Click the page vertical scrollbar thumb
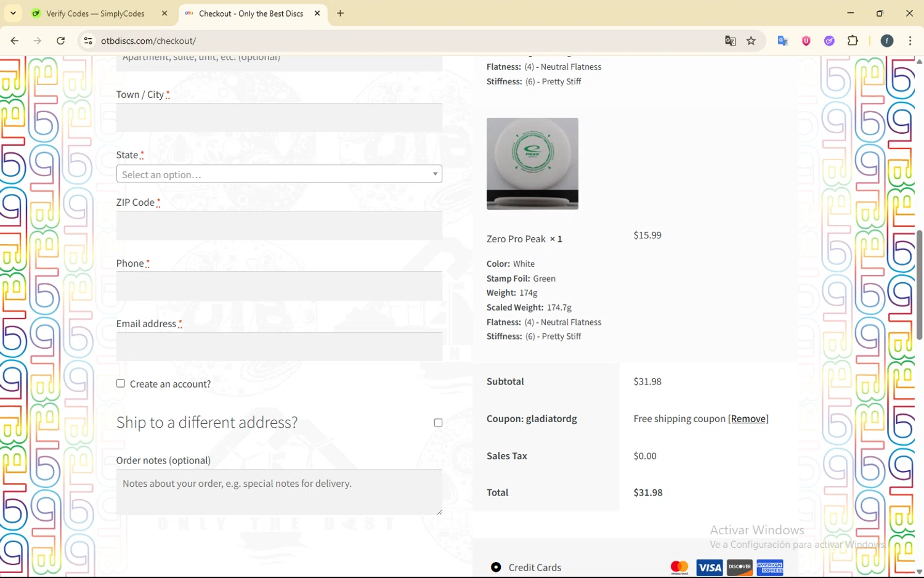The image size is (924, 578). (x=919, y=285)
